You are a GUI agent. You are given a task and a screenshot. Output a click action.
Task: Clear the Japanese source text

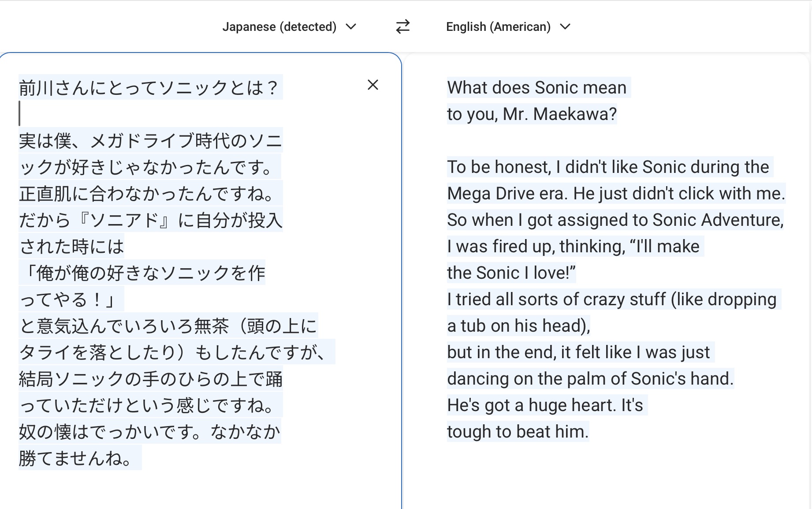(373, 85)
